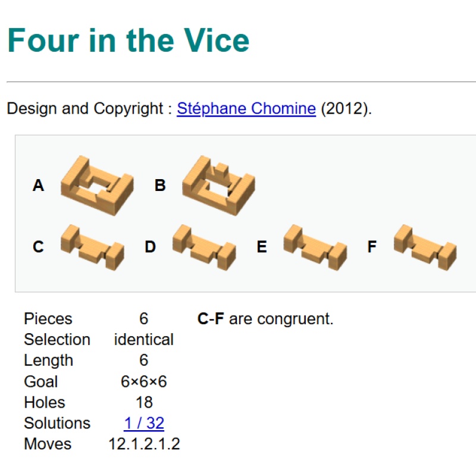
Task: Click the Moves value 12.1.2.1.2
Action: pyautogui.click(x=144, y=444)
